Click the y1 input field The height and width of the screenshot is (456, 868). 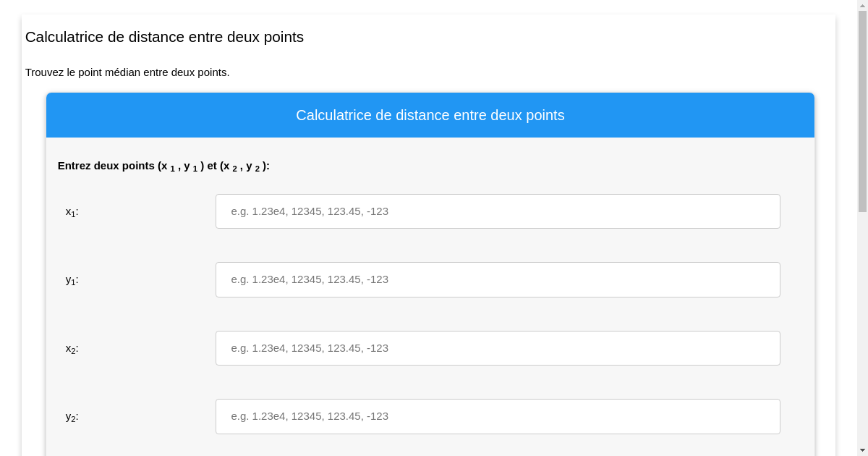tap(498, 279)
